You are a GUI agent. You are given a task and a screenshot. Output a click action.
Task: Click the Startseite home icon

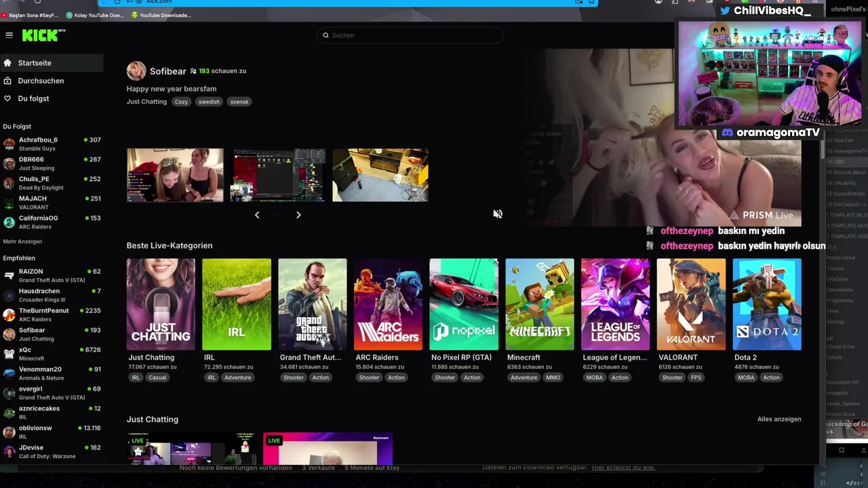pyautogui.click(x=7, y=63)
